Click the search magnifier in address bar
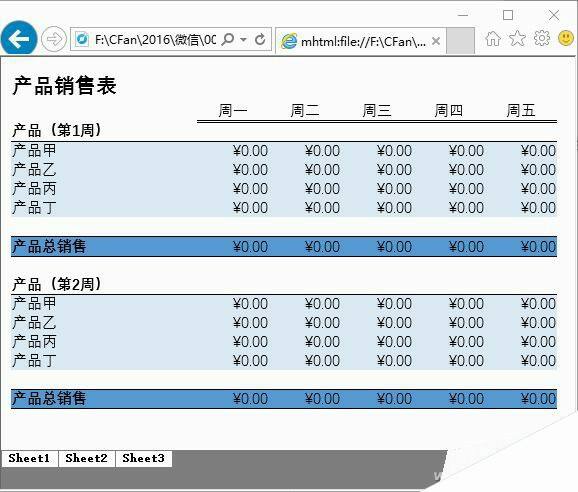The image size is (578, 492). 228,39
